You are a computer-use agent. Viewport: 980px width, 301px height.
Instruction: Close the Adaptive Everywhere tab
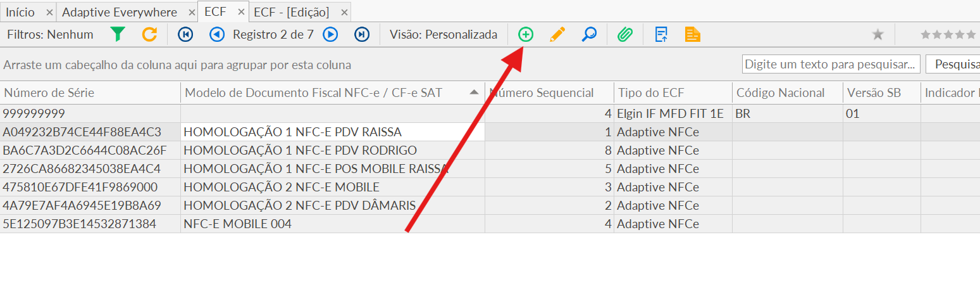[190, 13]
